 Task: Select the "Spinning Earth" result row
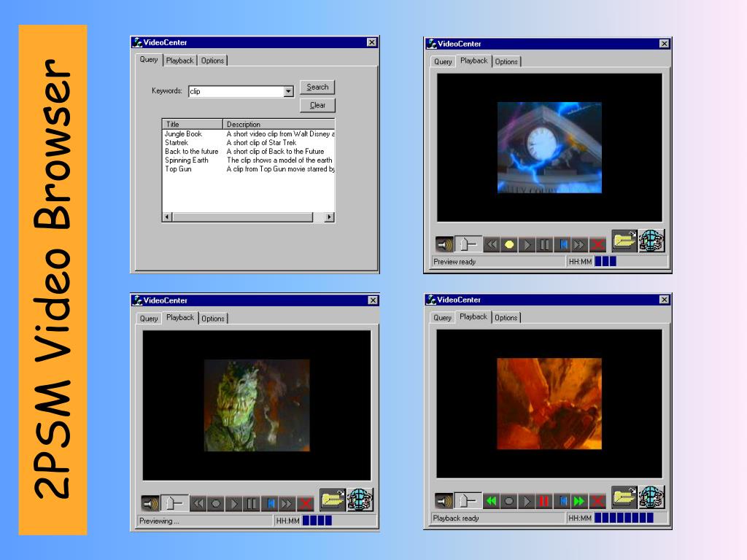pos(249,160)
